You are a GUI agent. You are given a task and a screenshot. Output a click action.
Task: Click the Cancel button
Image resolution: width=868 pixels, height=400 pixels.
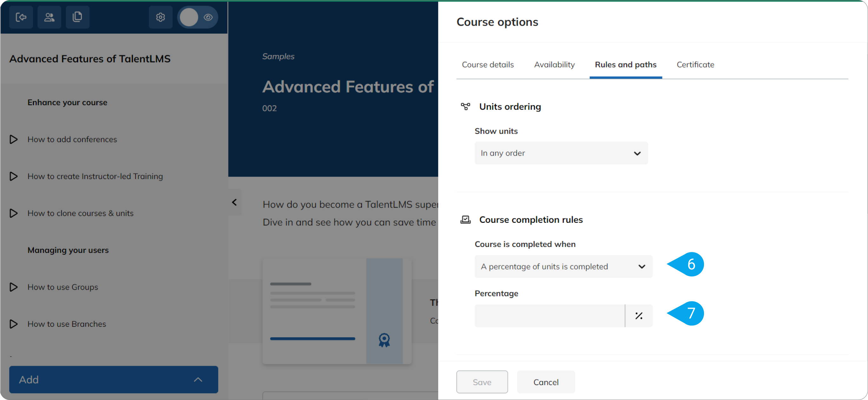pos(546,382)
